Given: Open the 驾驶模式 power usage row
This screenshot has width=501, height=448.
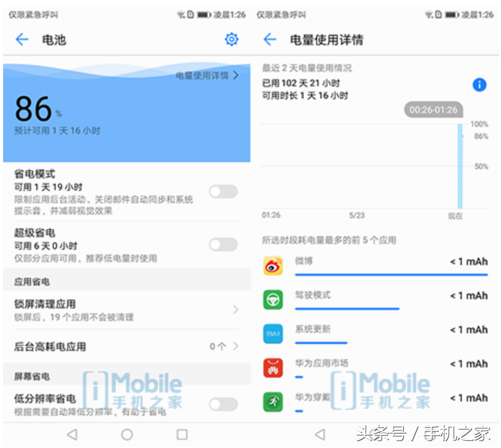Looking at the screenshot, I should pyautogui.click(x=375, y=300).
